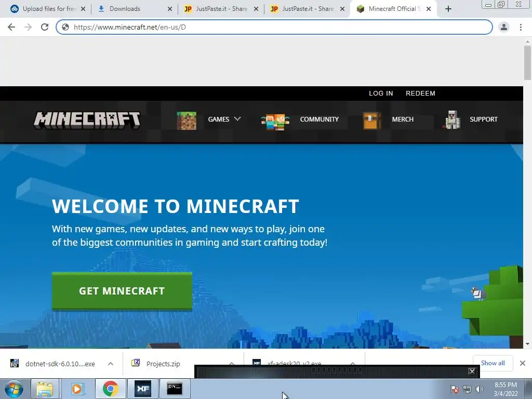The image size is (532, 399).
Task: Close the Downloads tab
Action: (x=170, y=9)
